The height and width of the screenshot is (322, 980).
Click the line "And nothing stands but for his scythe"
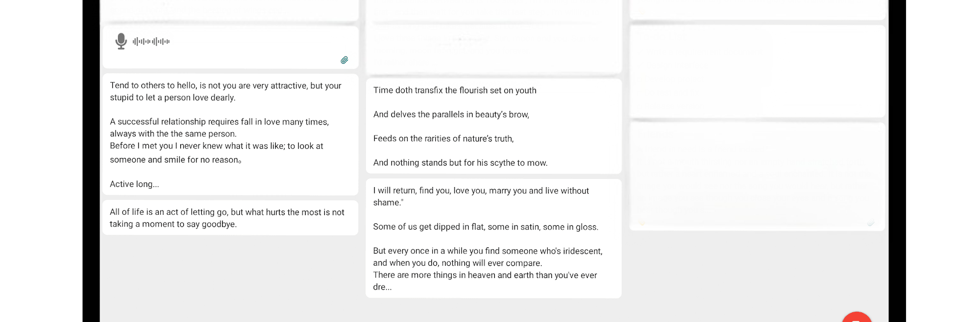coord(460,163)
